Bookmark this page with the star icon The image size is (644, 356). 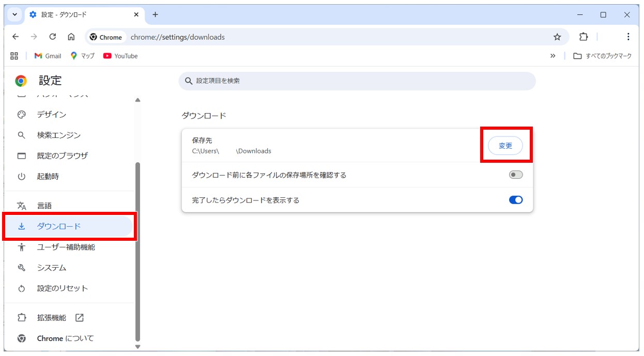pos(557,37)
